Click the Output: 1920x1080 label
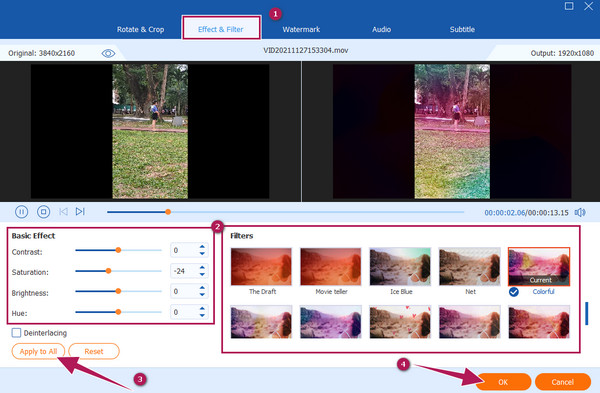This screenshot has height=393, width=600. click(x=562, y=53)
